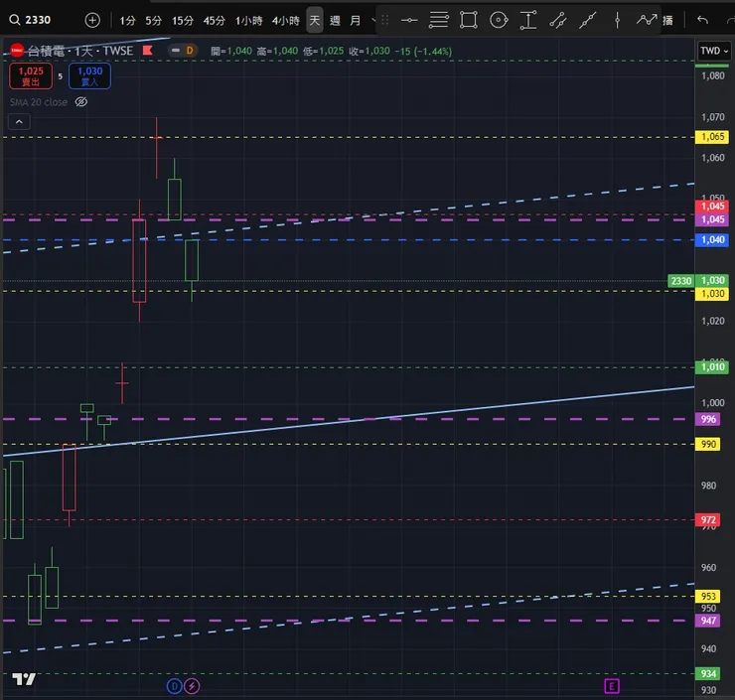Select the yellow 953 price label
735x700 pixels.
pyautogui.click(x=708, y=597)
